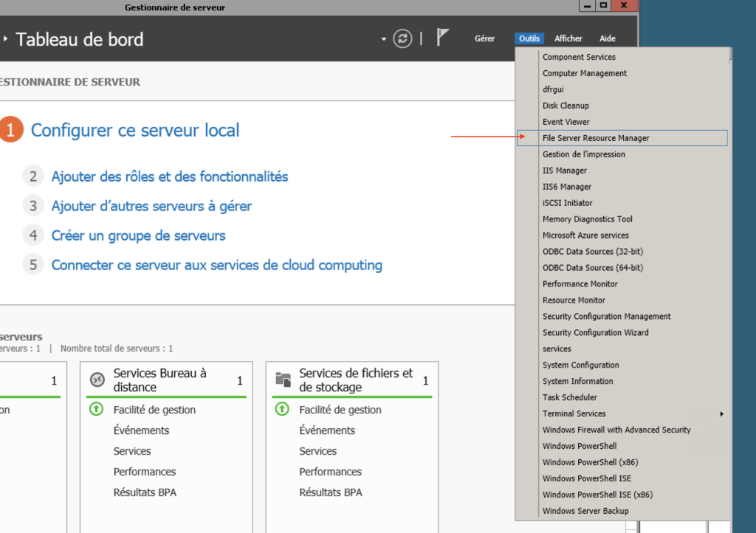Screen dimensions: 756x533
Task: Click Événements under Services Bureau à distance
Action: pyautogui.click(x=141, y=430)
